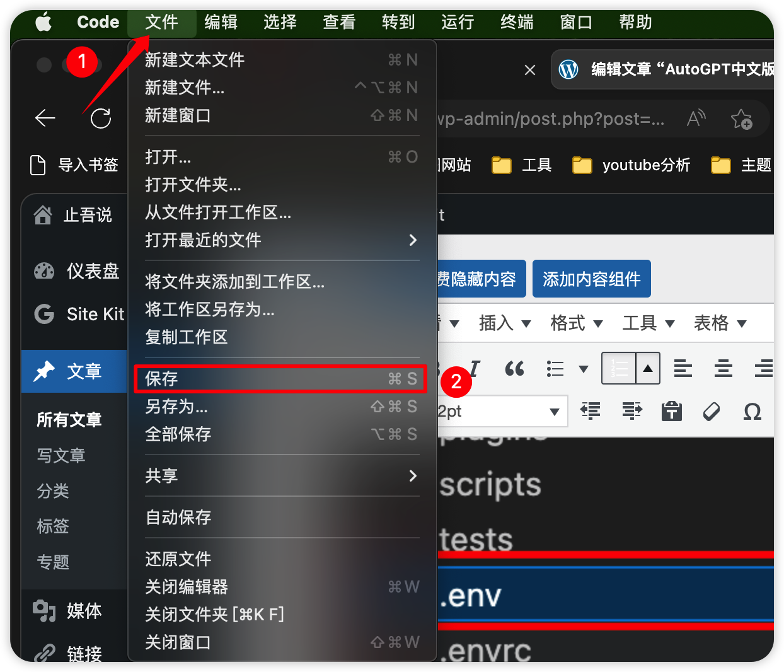The height and width of the screenshot is (672, 784).
Task: Add page to favorites star icon
Action: 742,119
